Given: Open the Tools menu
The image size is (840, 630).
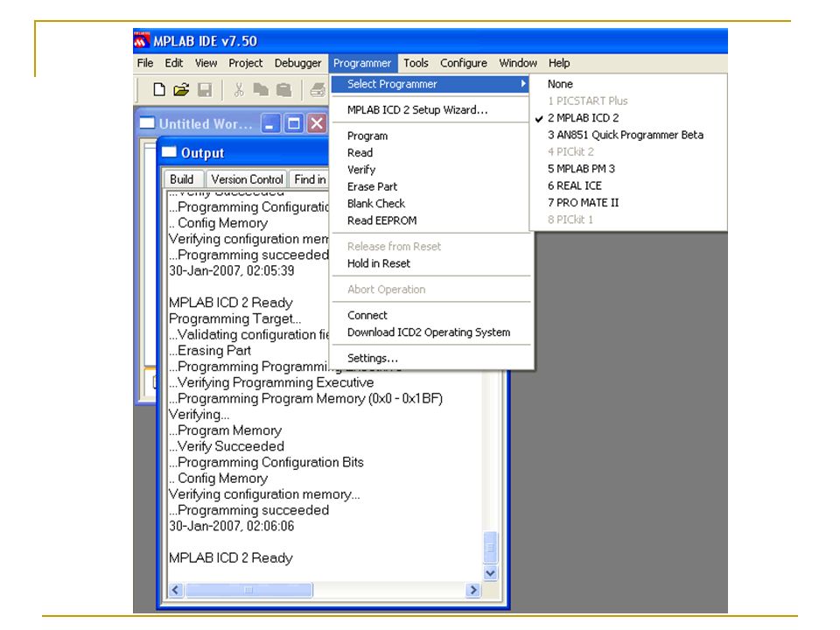Looking at the screenshot, I should tap(416, 63).
